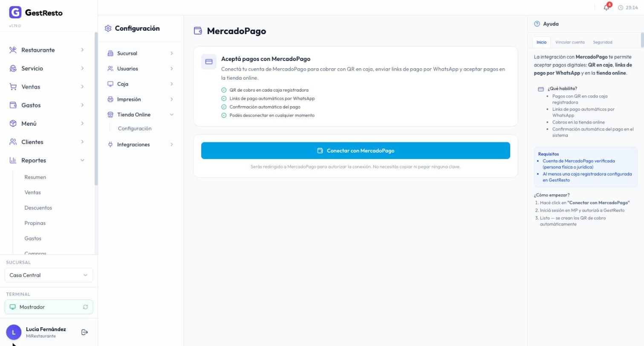Switch to the Vincular cuenta help tab
Viewport: 644px width, 346px height.
point(570,42)
